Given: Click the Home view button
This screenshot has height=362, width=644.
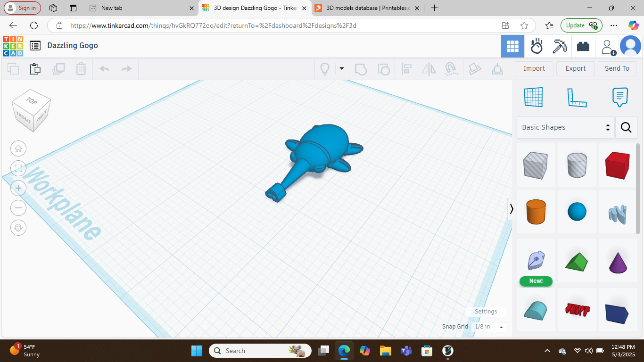Looking at the screenshot, I should pos(18,148).
